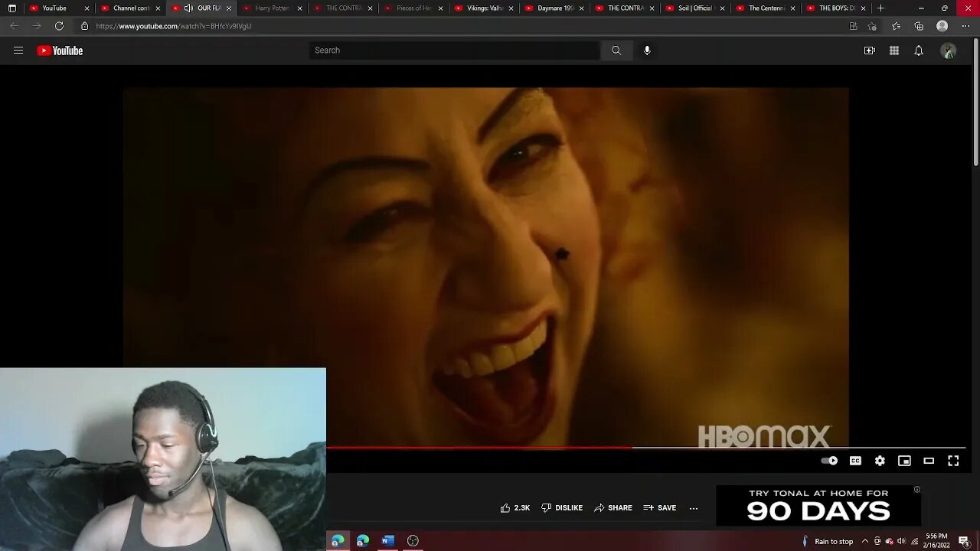
Task: Switch to THE BOYS tab
Action: point(835,8)
